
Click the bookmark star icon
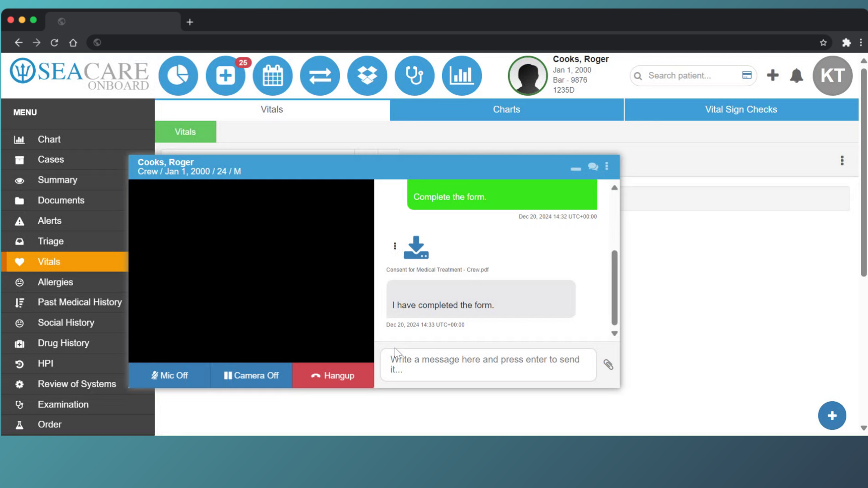(823, 42)
